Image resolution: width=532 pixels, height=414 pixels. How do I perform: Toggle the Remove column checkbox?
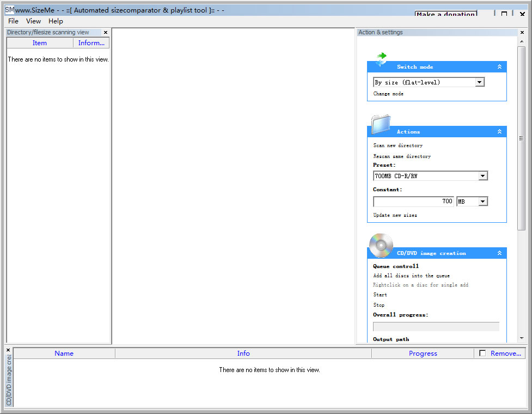(x=482, y=354)
